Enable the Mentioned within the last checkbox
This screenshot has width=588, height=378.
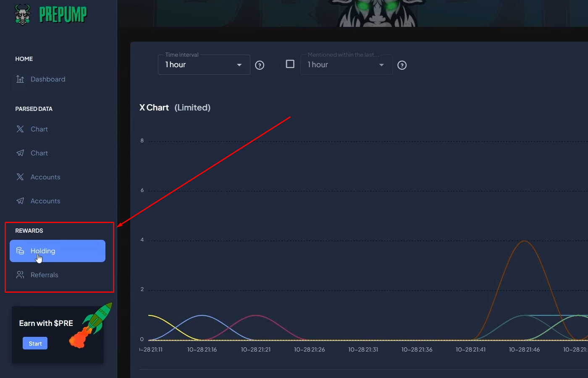tap(290, 64)
